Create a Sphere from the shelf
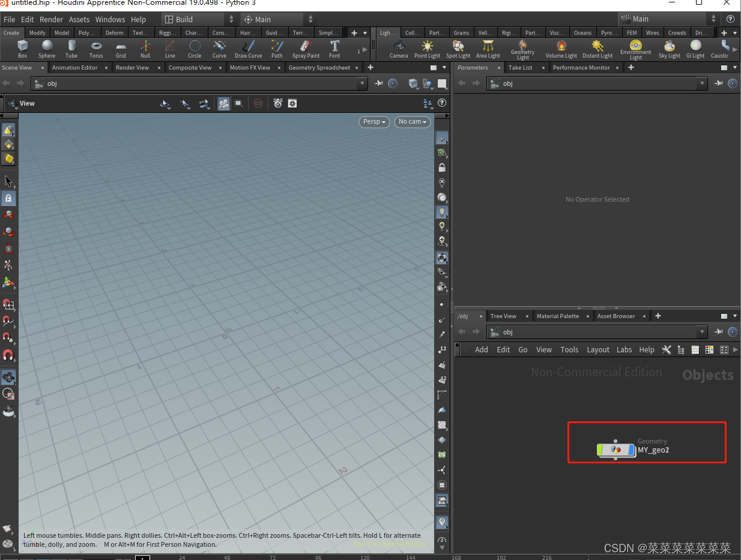 click(x=47, y=49)
